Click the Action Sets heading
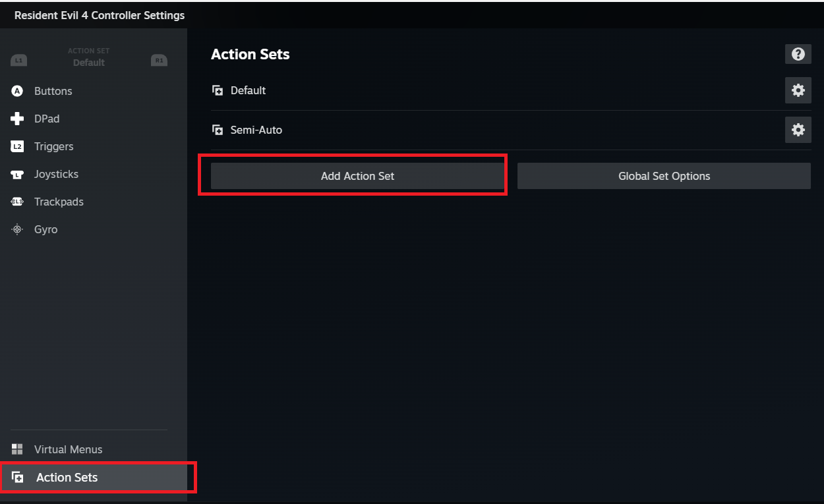 (x=250, y=54)
